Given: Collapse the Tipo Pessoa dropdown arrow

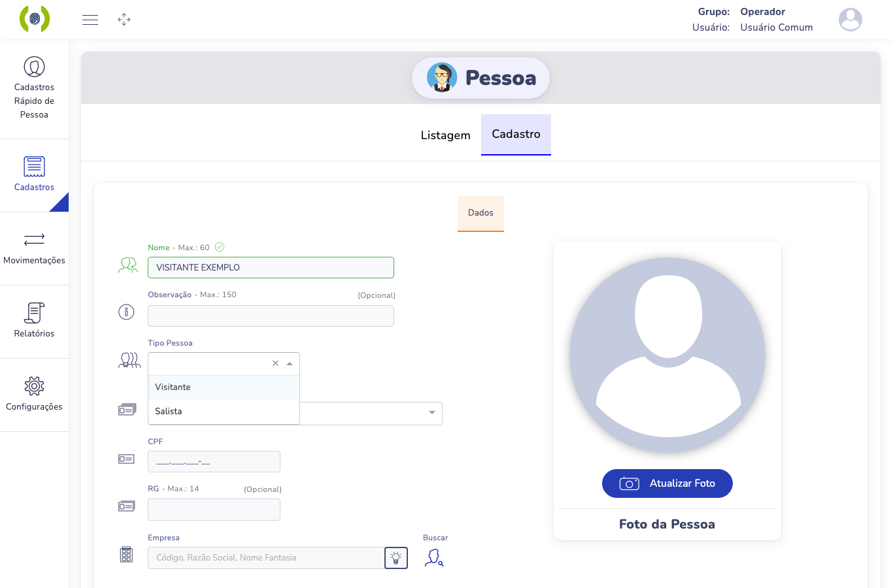Looking at the screenshot, I should tap(290, 363).
